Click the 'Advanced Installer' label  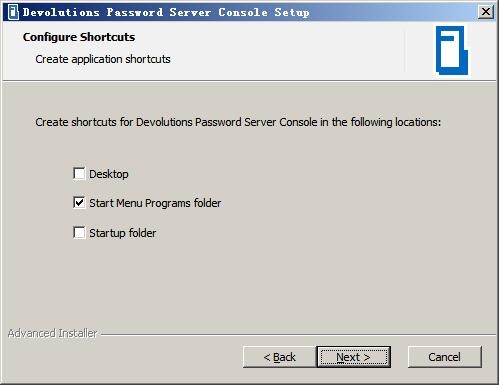[x=52, y=333]
